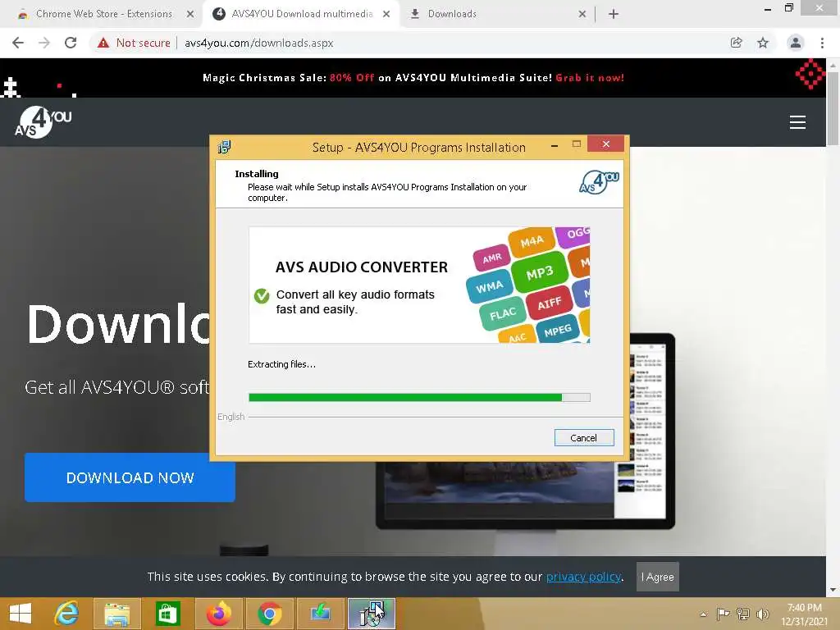Open Windows Store from taskbar
This screenshot has height=630, width=840.
click(167, 614)
